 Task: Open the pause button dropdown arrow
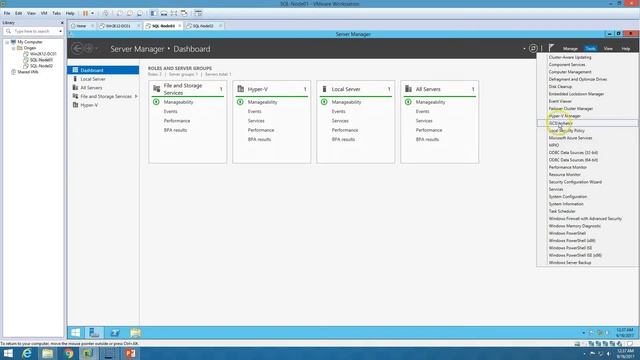[x=93, y=13]
